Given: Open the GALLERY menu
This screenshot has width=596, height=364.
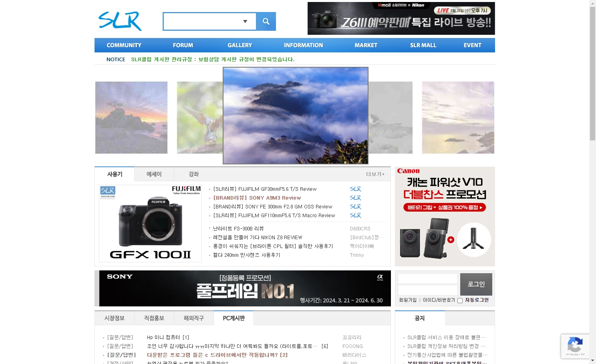Looking at the screenshot, I should click(240, 45).
